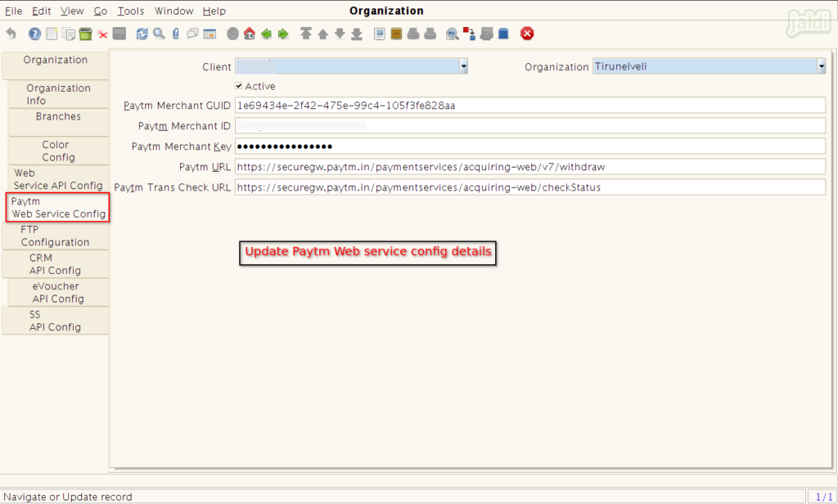Click the Print icon left of Zoom Across

[x=430, y=34]
